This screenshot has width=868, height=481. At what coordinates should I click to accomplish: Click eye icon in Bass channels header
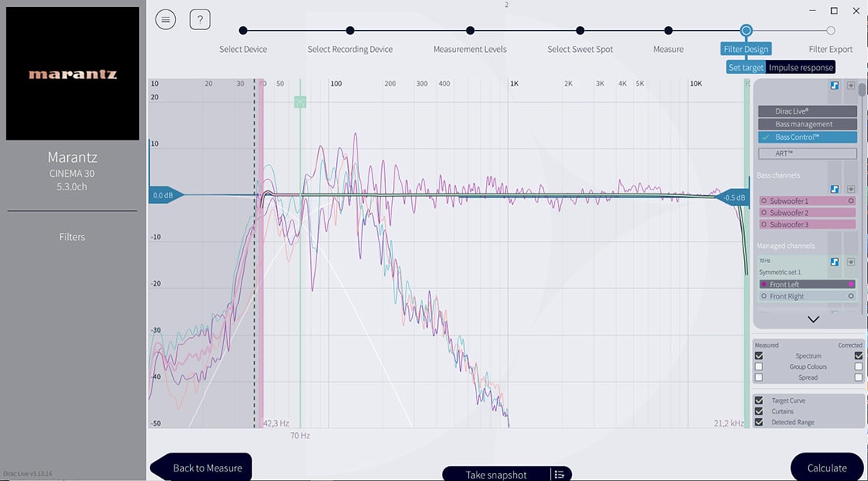pos(851,189)
